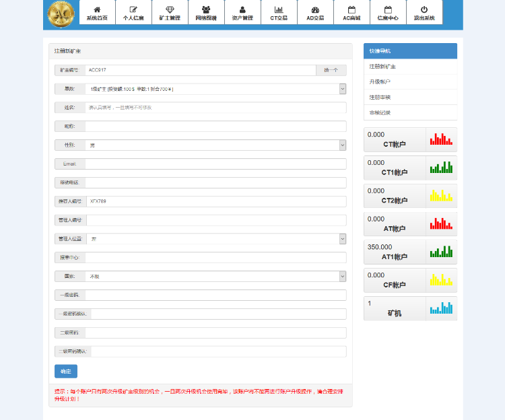Click the CT帐户 account label
Screen dimensions: 505x420
395,145
